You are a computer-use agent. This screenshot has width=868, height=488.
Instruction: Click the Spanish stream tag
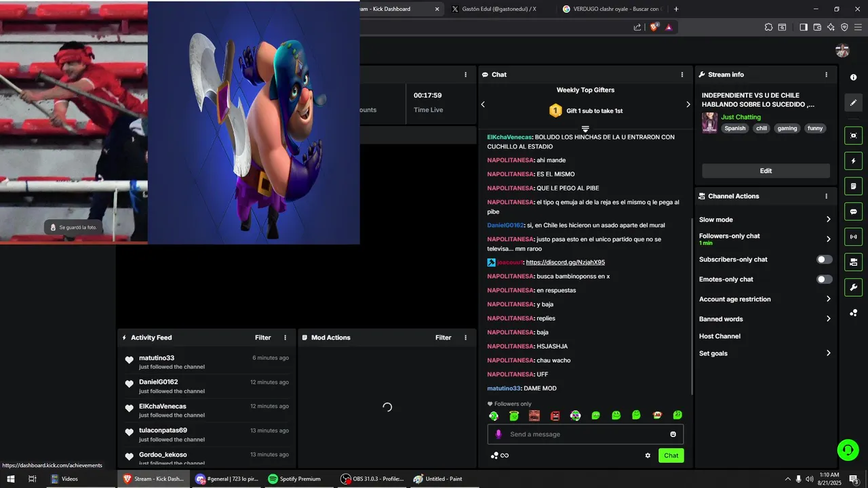[734, 128]
